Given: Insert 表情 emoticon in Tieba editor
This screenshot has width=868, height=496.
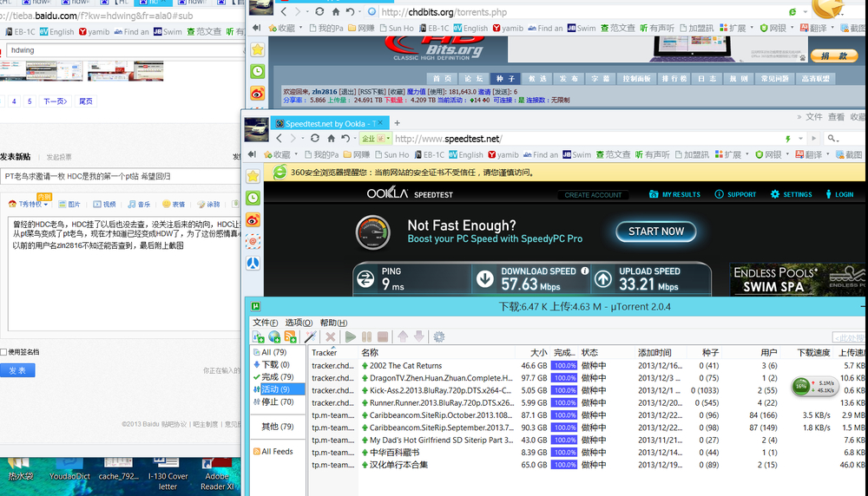Looking at the screenshot, I should [x=174, y=204].
